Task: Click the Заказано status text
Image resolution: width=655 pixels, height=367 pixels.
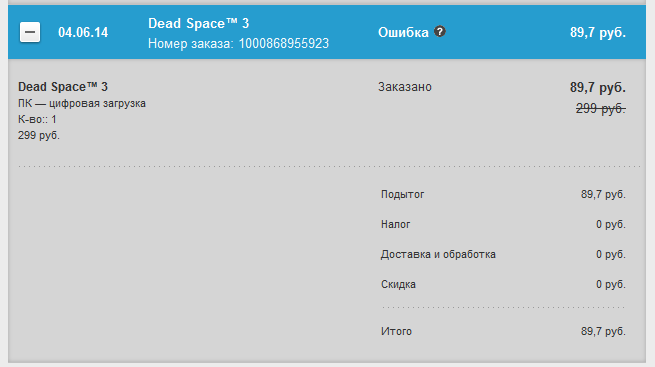Action: coord(405,87)
